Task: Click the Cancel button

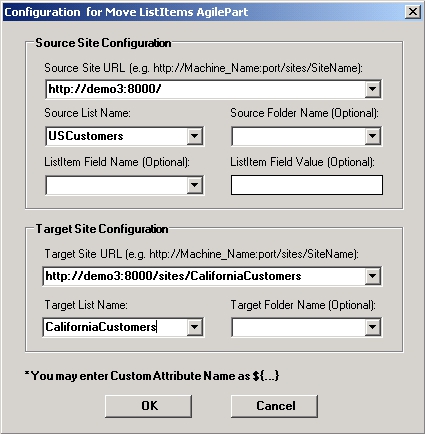Action: pyautogui.click(x=274, y=406)
